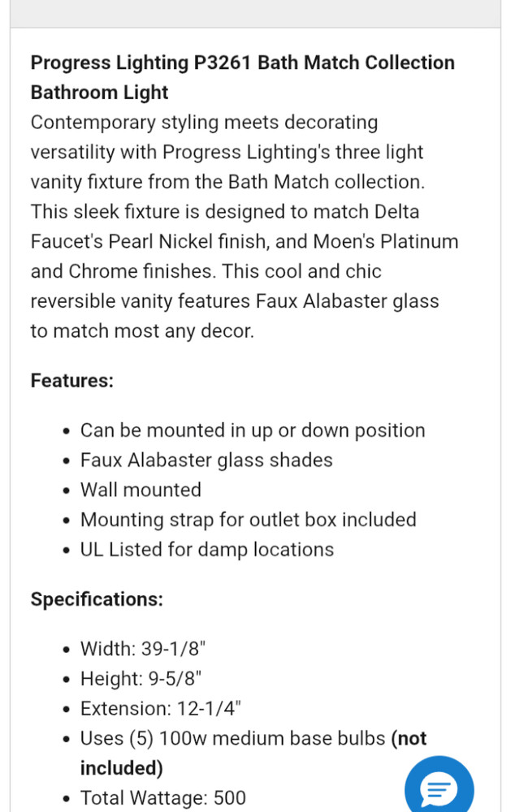Click the Width 39-1/8" specification
This screenshot has height=812, width=511.
click(142, 649)
